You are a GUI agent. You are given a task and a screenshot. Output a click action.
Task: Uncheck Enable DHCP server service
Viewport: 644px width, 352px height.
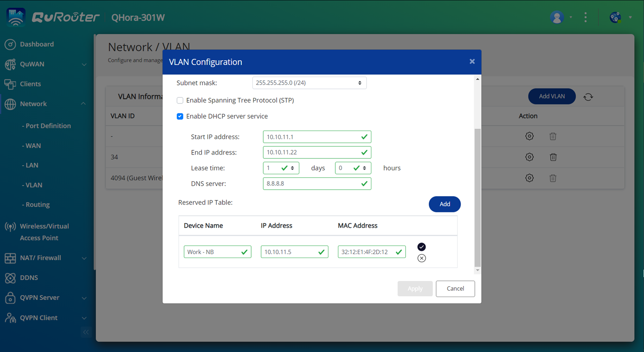click(x=180, y=116)
